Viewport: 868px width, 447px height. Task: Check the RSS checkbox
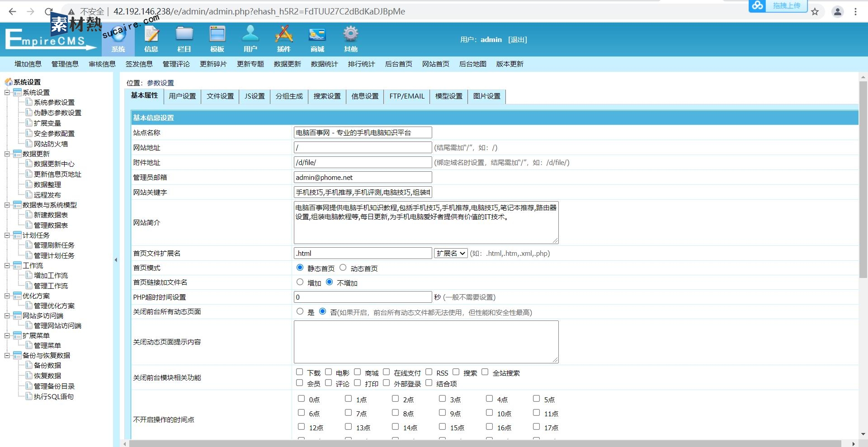tap(429, 372)
